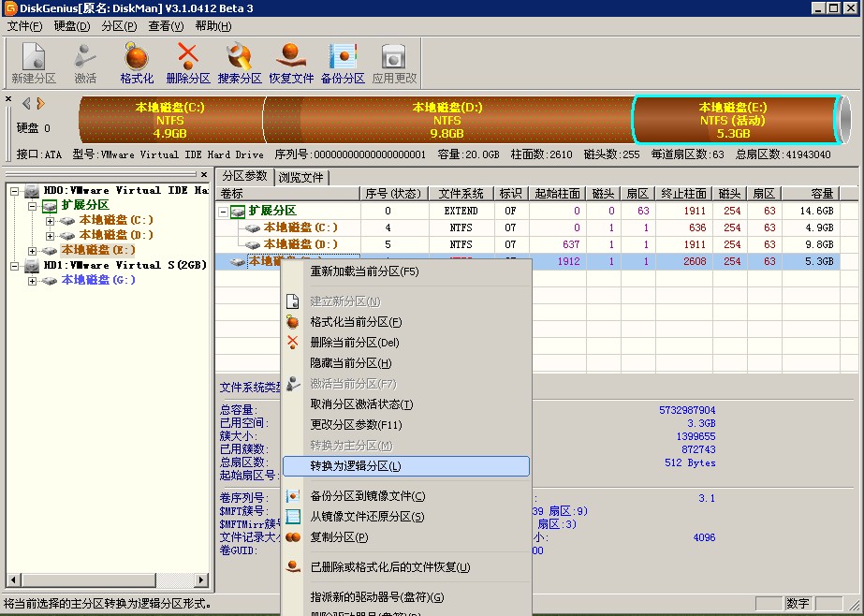Image resolution: width=864 pixels, height=616 pixels.
Task: Choose 格式化当前分区(F) from context menu
Action: [406, 322]
